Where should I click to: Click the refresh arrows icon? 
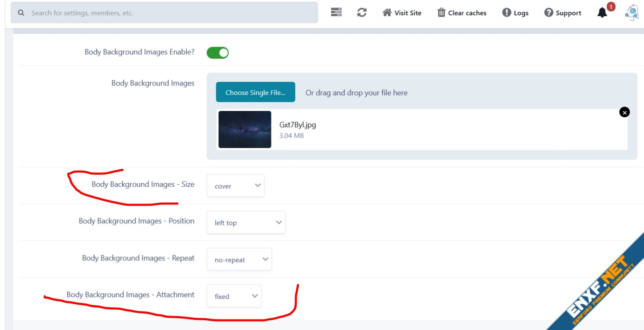pyautogui.click(x=362, y=13)
